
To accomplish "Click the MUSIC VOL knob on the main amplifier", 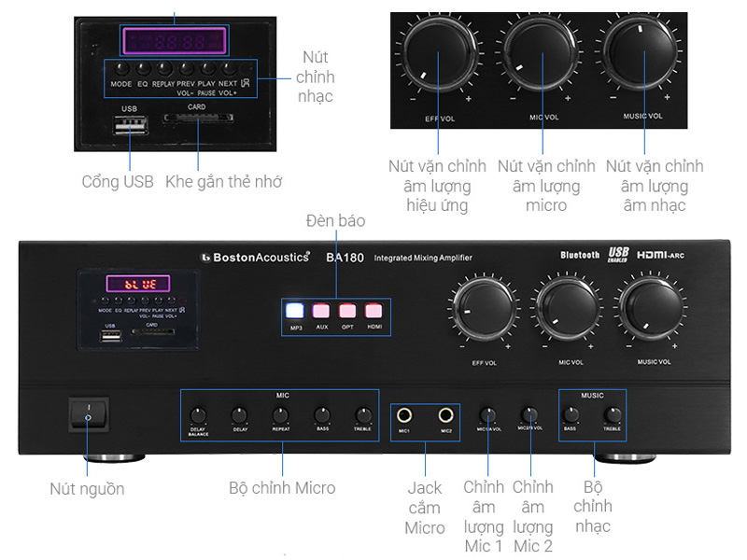I will 651,308.
